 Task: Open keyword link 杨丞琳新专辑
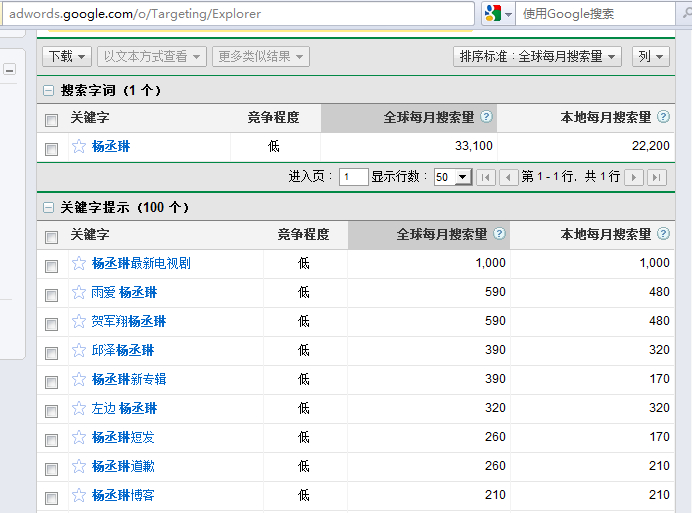pos(129,379)
